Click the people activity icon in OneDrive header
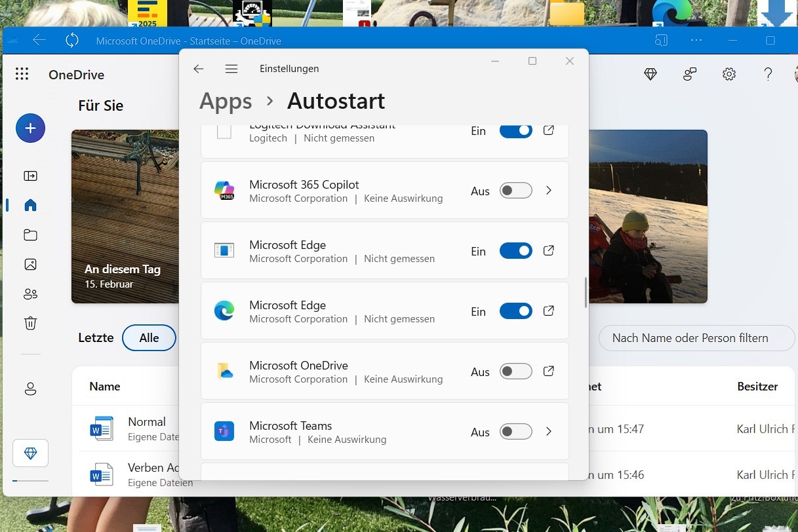Image resolution: width=798 pixels, height=532 pixels. [690, 74]
